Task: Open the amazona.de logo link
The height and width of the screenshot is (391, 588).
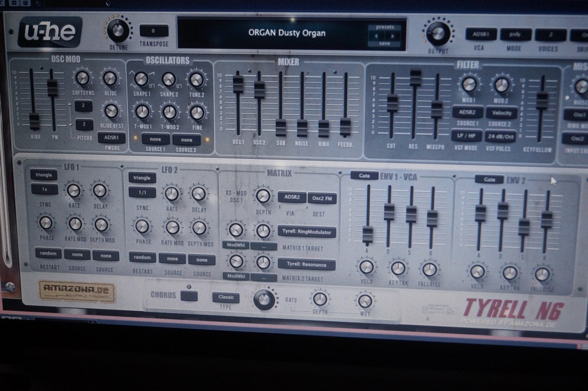Action: (77, 292)
